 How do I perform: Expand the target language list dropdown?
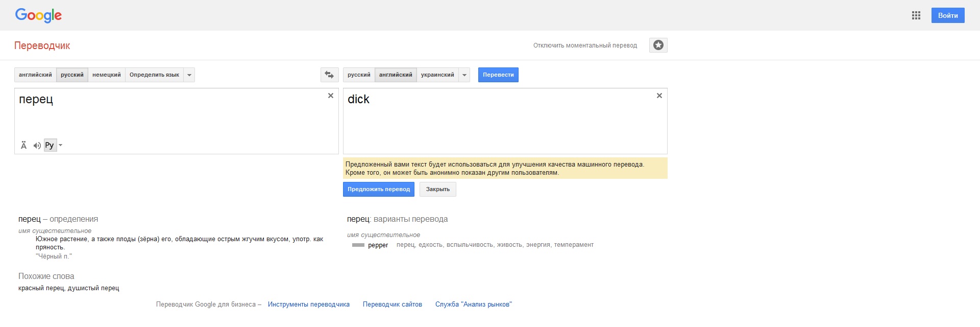tap(464, 75)
